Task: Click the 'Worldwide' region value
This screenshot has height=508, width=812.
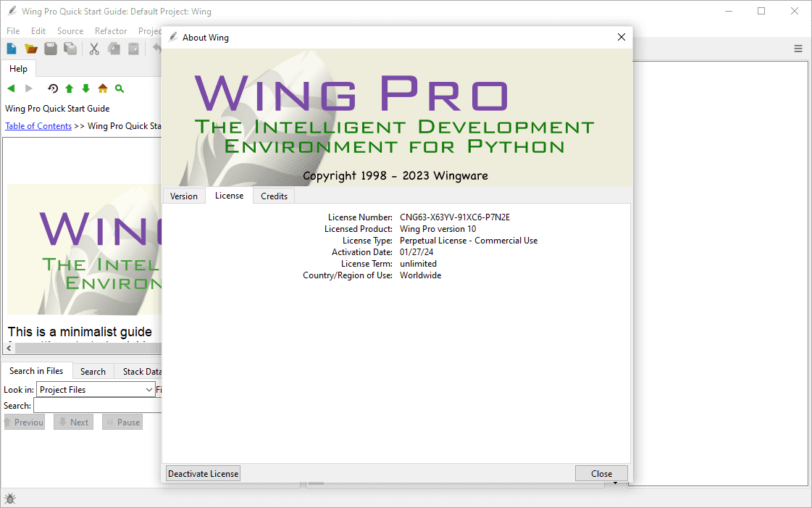Action: click(421, 275)
